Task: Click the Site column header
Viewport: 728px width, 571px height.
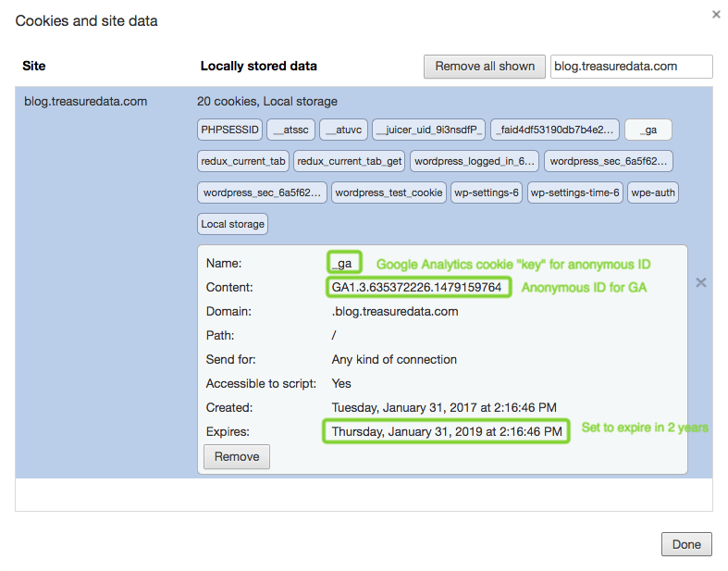Action: coord(34,66)
